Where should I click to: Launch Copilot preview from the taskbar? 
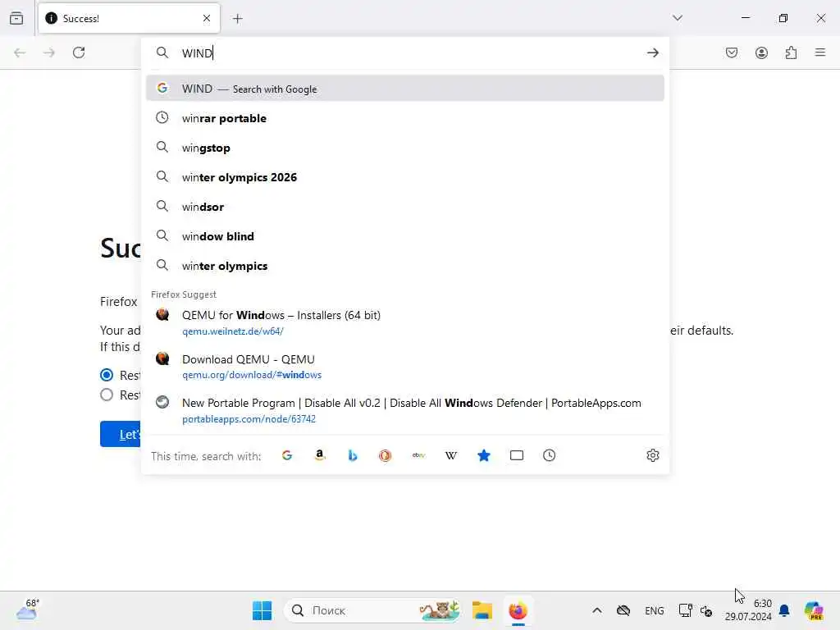[814, 610]
